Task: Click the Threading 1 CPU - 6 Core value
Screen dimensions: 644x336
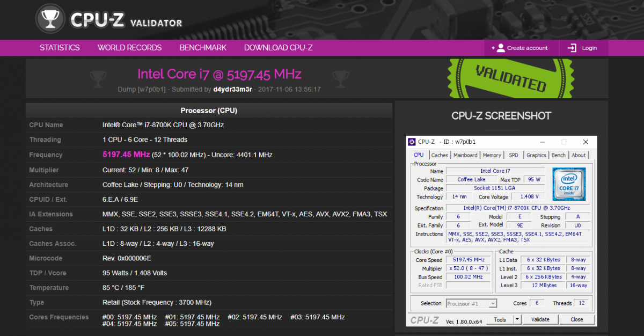Action: point(145,140)
